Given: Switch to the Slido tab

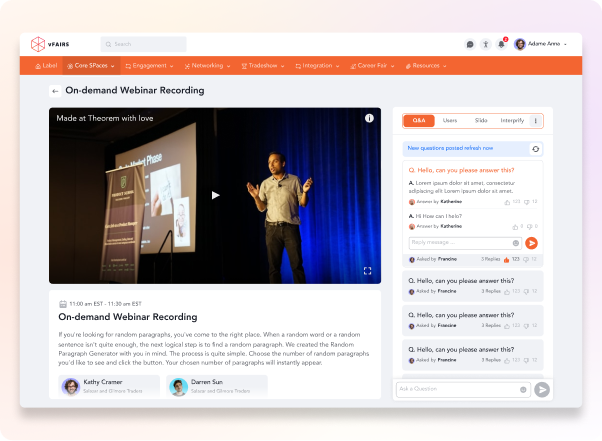Looking at the screenshot, I should (481, 121).
